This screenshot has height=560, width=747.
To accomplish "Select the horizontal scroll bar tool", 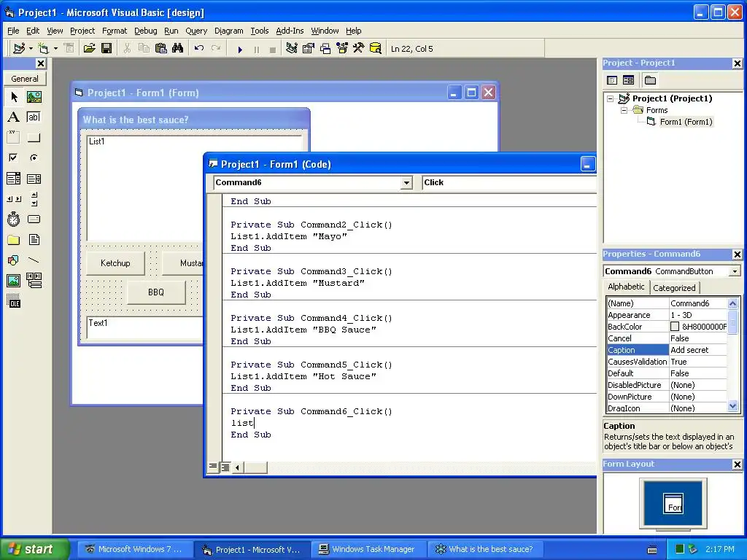I will (14, 199).
